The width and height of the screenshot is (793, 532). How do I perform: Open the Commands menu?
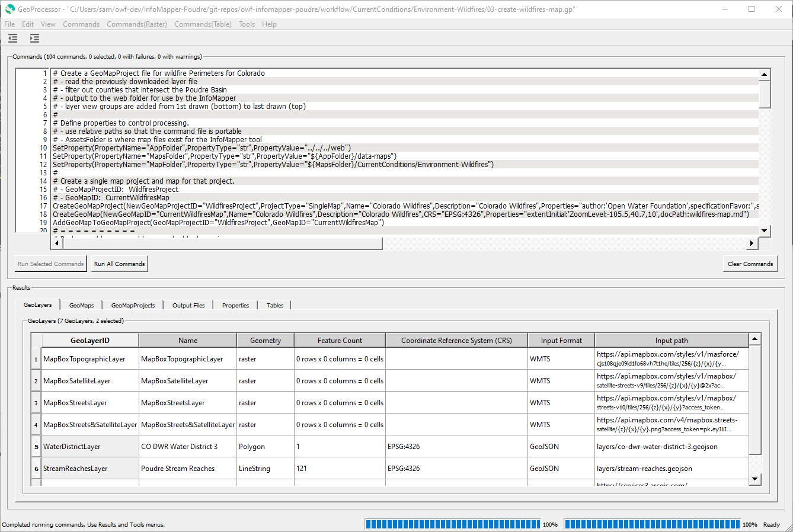[81, 24]
